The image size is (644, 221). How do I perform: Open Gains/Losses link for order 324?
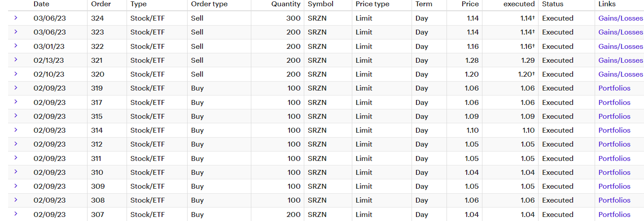coord(621,18)
